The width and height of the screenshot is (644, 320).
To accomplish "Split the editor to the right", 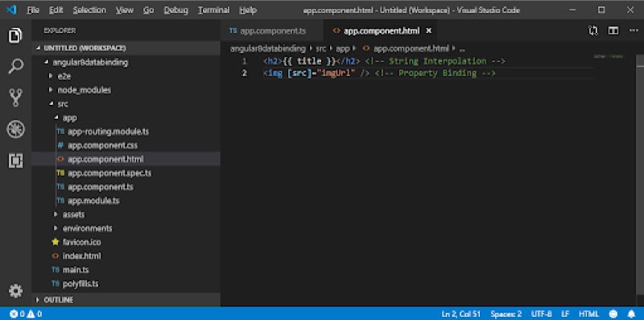I will (x=613, y=31).
